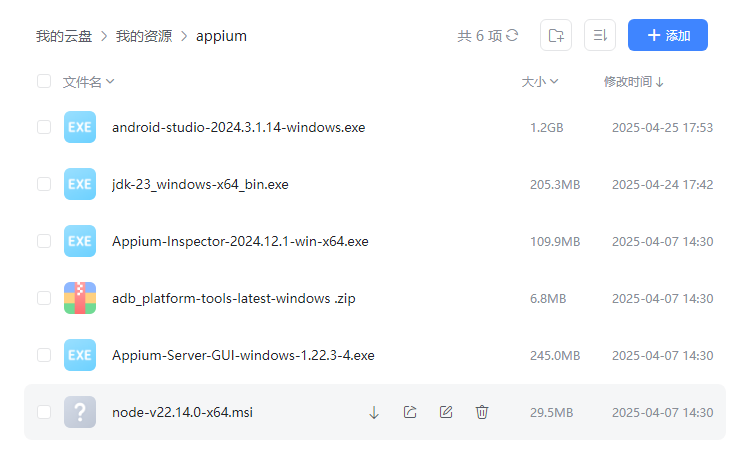Check the adb_platform-tools-latest-windows zip checkbox
The width and height of the screenshot is (747, 456).
coord(44,298)
